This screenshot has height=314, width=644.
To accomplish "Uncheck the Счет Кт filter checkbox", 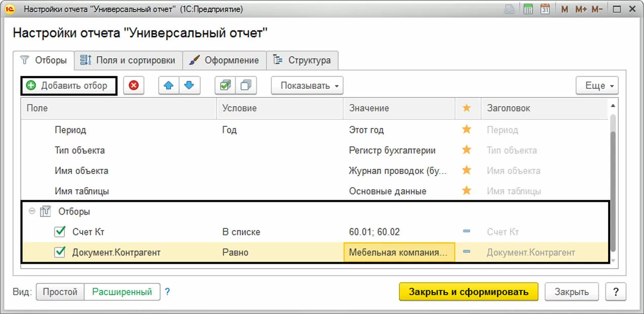I will [60, 232].
